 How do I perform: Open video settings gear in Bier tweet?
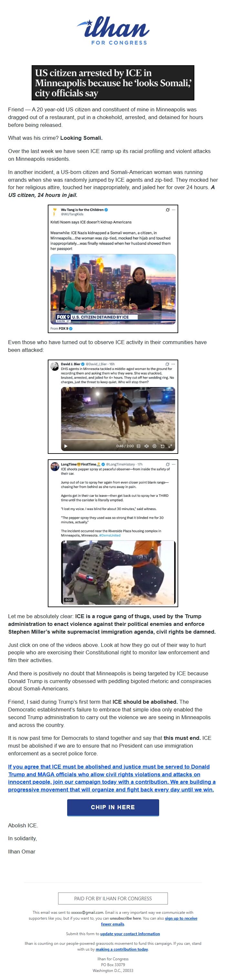(x=154, y=446)
